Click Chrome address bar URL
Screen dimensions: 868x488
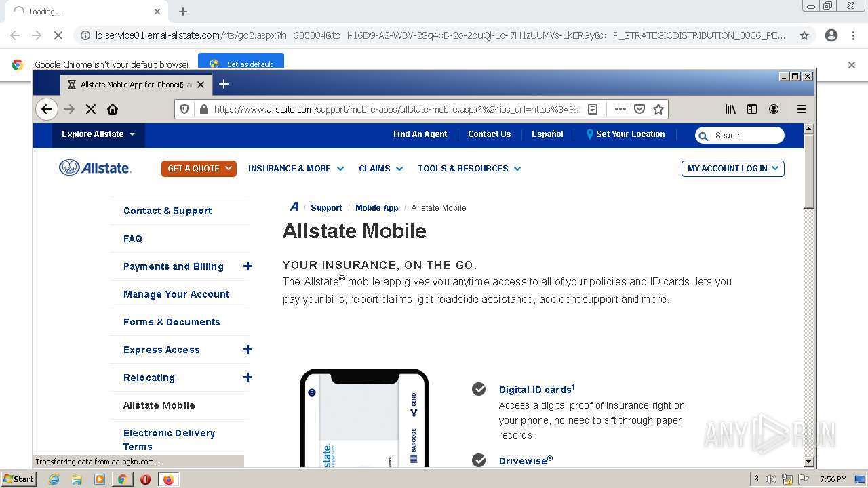pos(441,35)
